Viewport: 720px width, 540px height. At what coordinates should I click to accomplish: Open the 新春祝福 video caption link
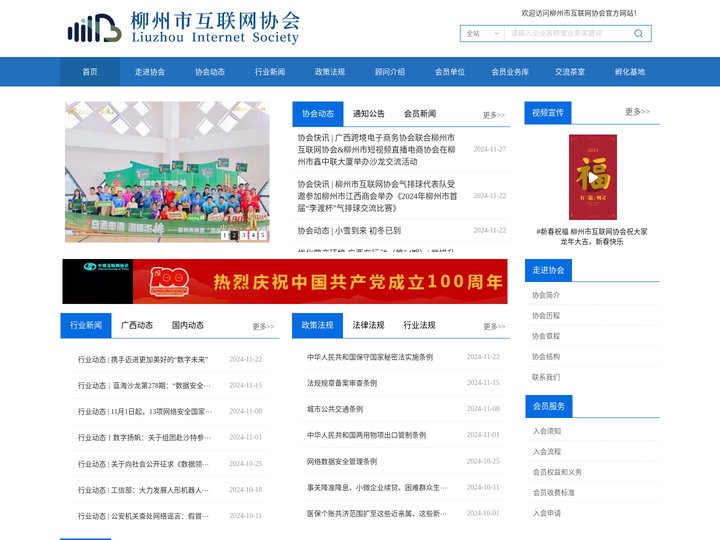point(592,236)
